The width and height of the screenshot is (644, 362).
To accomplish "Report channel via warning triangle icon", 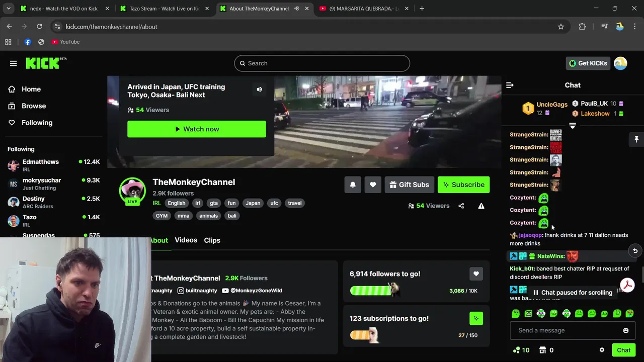I will click(481, 206).
